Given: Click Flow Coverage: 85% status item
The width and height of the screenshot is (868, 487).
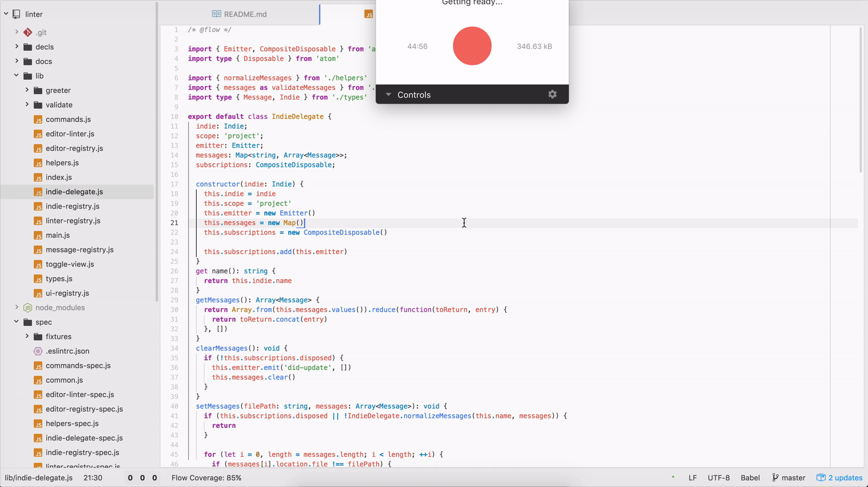Looking at the screenshot, I should point(206,478).
